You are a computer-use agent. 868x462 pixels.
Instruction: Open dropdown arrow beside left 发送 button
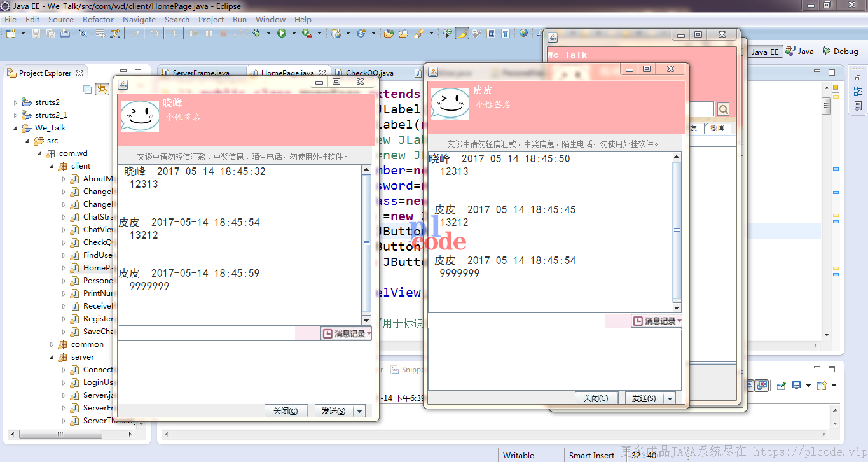360,411
